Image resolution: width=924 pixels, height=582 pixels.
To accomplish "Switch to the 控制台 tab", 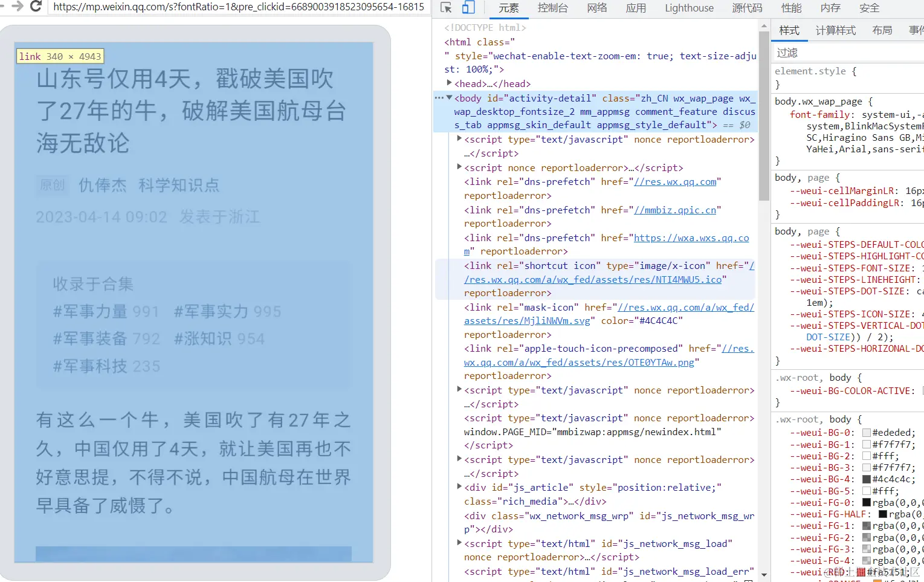I will (x=553, y=8).
